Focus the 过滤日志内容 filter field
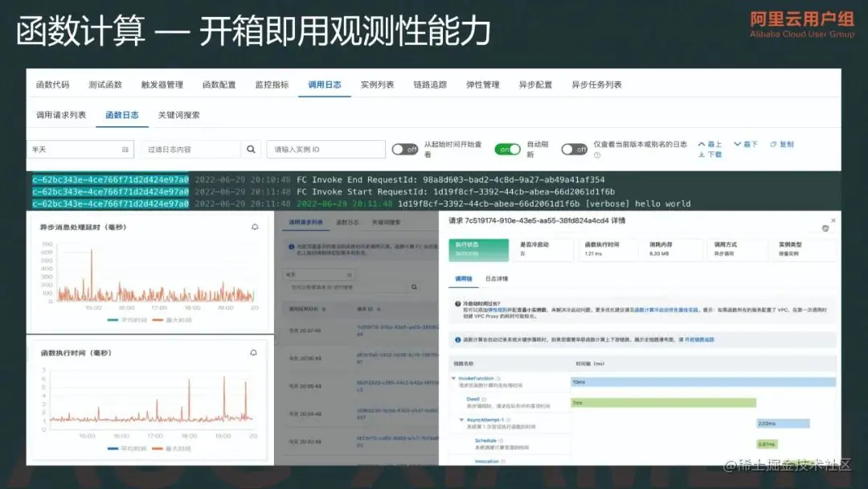The width and height of the screenshot is (868, 489). 191,150
